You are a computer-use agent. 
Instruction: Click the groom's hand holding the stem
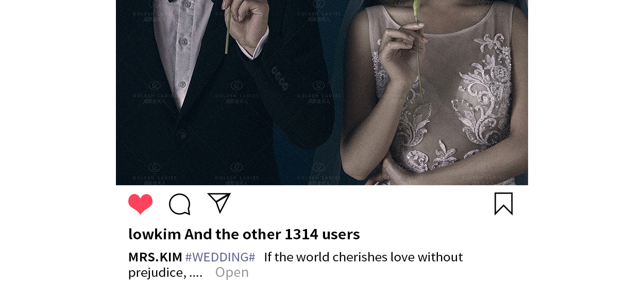coord(246,26)
